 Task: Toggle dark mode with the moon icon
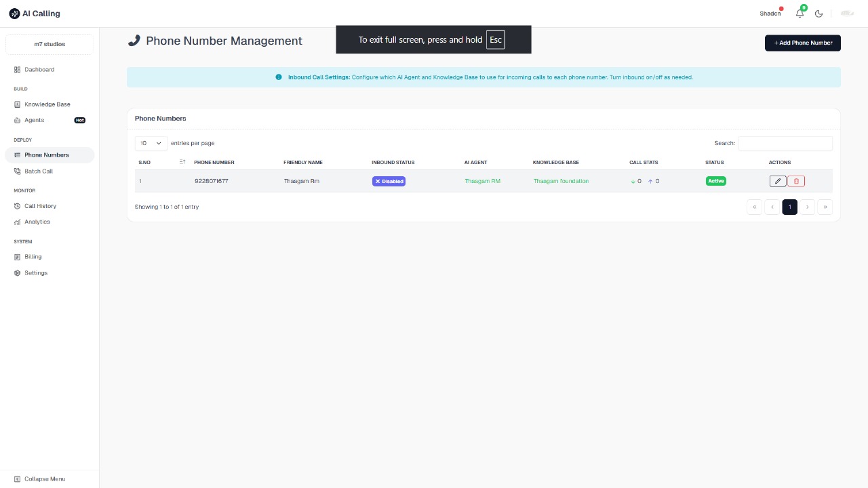818,14
